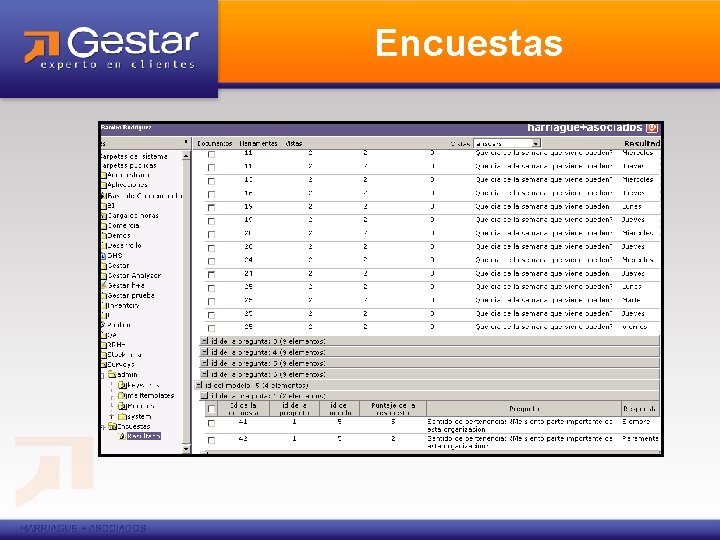Viewport: 720px width, 540px height.
Task: Click the Encuestas folder icon
Action: pos(112,426)
